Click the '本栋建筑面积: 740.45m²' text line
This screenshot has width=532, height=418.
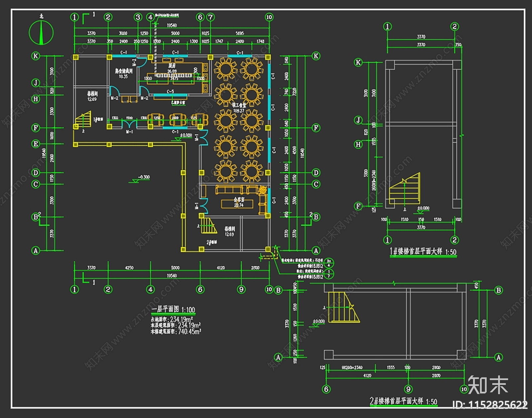(176, 331)
